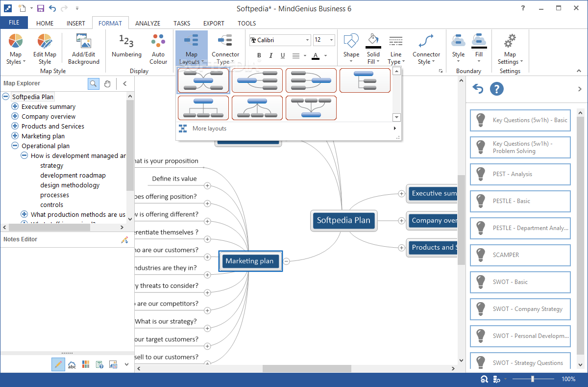Open the Map Layouts dropdown

[x=192, y=49]
